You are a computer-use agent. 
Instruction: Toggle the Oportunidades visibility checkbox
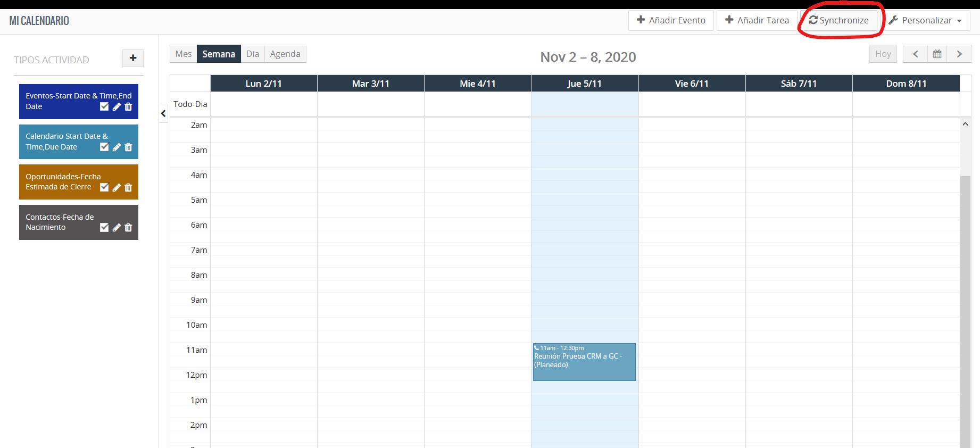pyautogui.click(x=104, y=187)
